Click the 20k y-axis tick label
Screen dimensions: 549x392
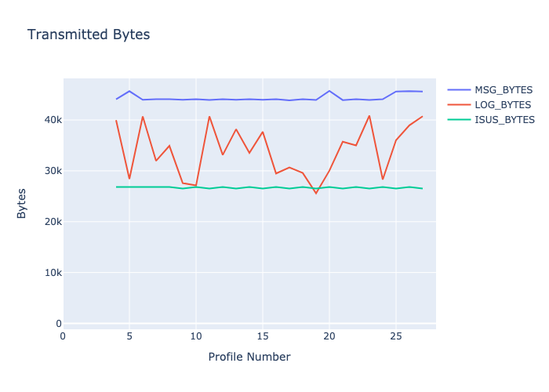click(53, 222)
